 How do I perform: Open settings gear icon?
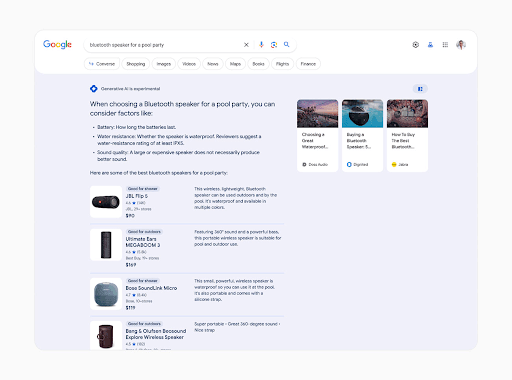[416, 45]
